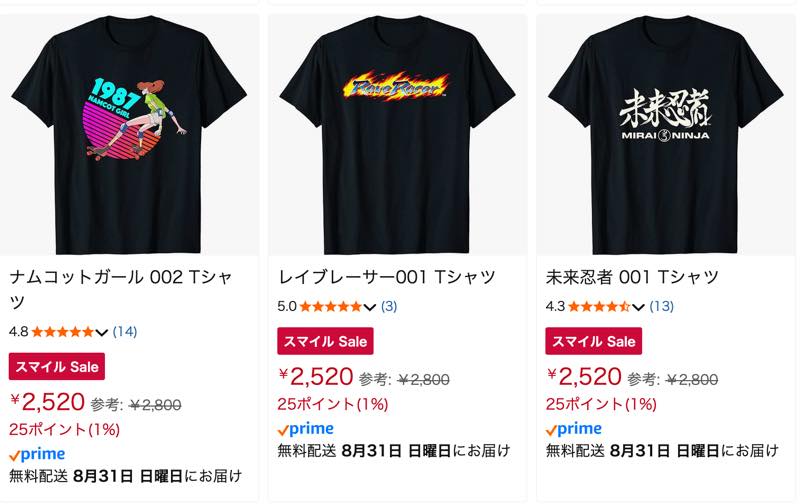Click the ナムコットガール 002 Tシャツ title link
This screenshot has height=504, width=800.
point(121,289)
